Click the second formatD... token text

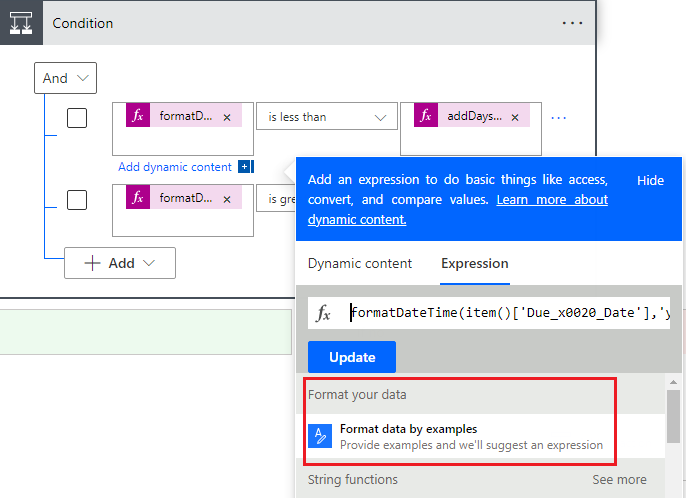tap(186, 198)
